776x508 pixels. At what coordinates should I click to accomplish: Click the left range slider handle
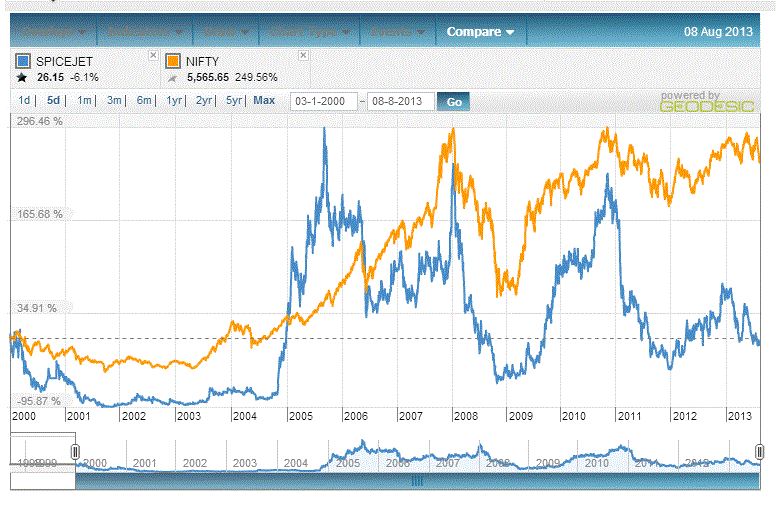[x=75, y=452]
